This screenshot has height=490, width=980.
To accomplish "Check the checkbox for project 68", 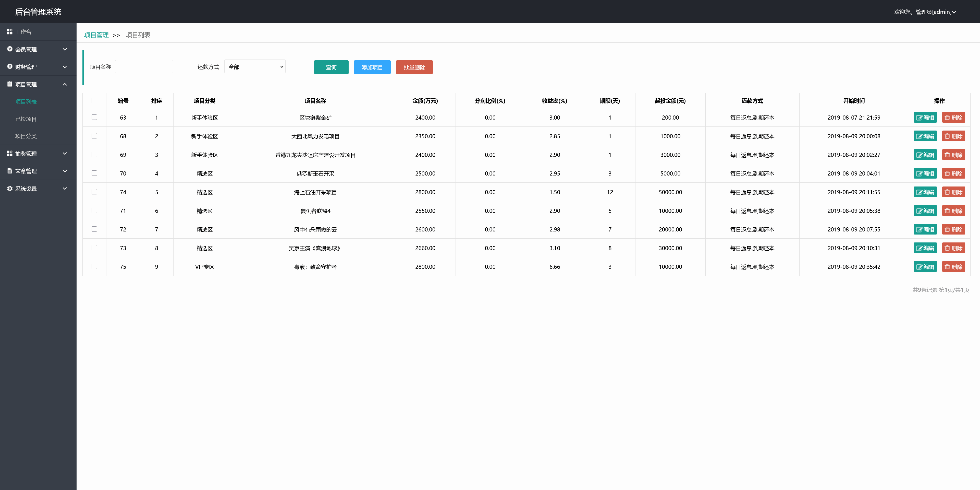I will click(94, 136).
